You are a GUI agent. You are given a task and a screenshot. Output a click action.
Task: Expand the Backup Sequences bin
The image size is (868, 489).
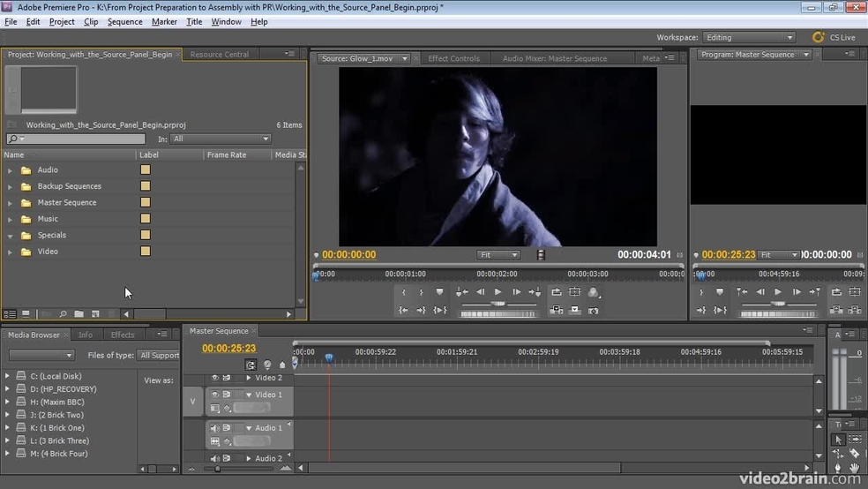click(10, 187)
